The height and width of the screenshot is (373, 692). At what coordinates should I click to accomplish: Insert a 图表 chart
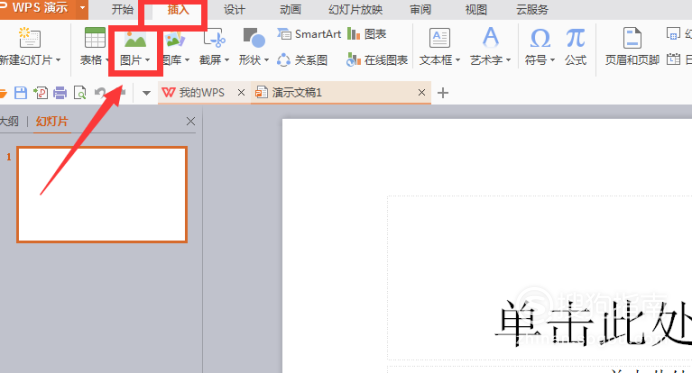point(367,34)
